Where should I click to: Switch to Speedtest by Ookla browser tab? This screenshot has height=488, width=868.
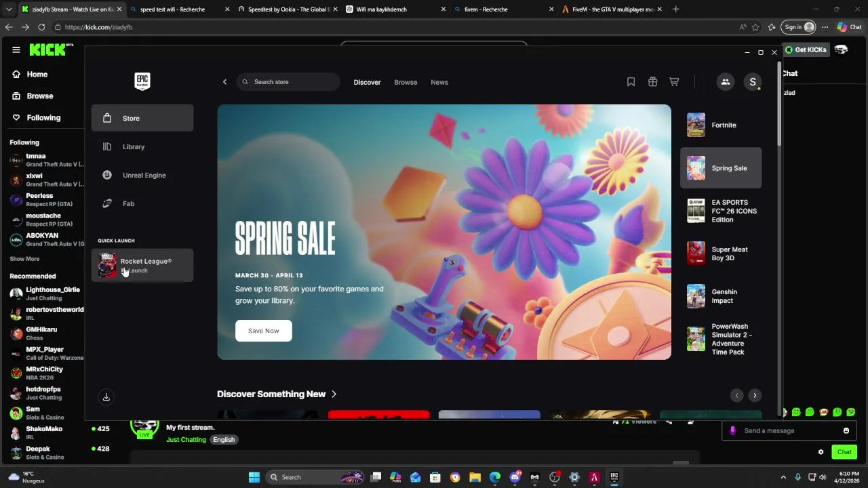[288, 9]
